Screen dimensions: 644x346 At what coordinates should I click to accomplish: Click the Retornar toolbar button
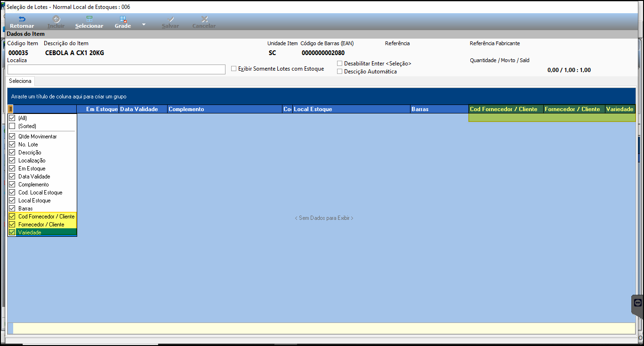pos(22,22)
